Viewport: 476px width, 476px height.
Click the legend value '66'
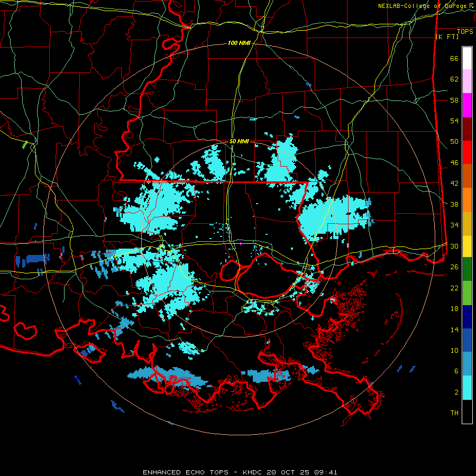pos(454,58)
